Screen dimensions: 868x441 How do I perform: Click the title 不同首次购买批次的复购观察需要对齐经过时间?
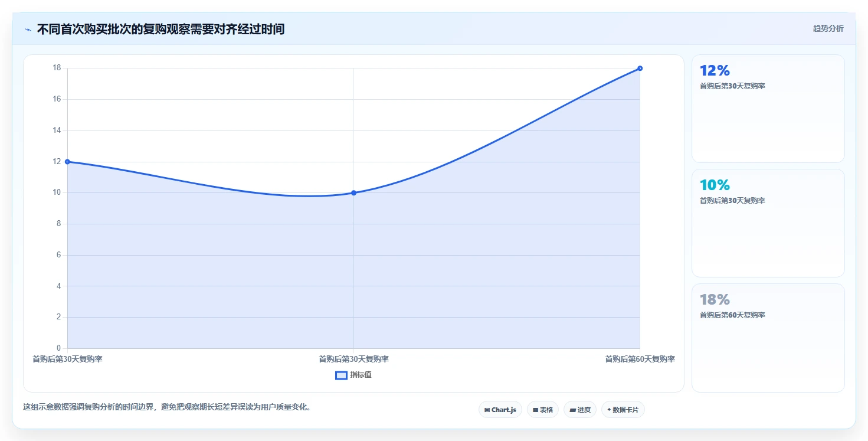pos(161,29)
